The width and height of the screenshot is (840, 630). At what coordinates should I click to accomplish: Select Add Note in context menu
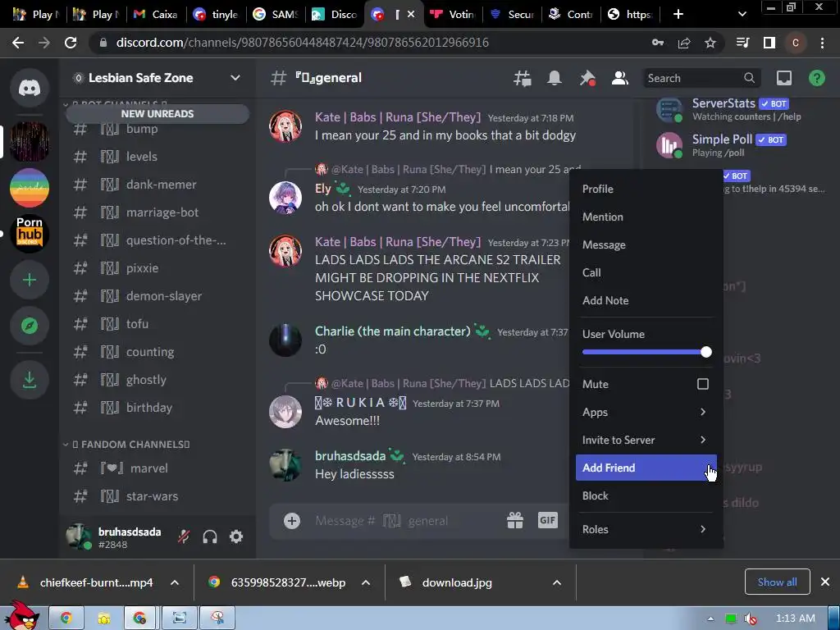click(x=646, y=300)
